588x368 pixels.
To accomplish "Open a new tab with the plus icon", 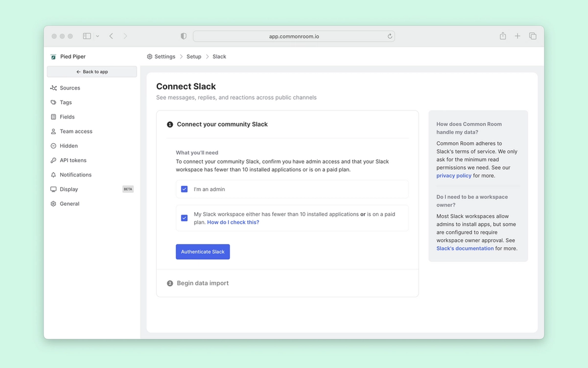I will [517, 36].
